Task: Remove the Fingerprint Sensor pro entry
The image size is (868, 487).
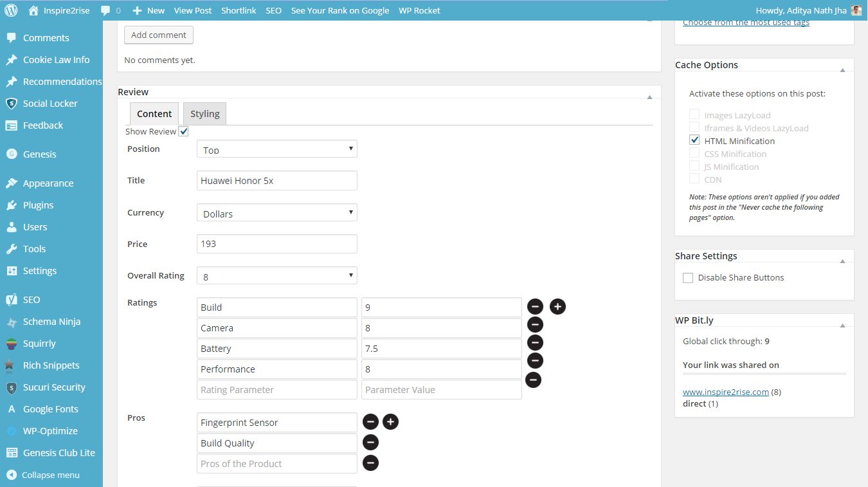Action: (x=370, y=422)
